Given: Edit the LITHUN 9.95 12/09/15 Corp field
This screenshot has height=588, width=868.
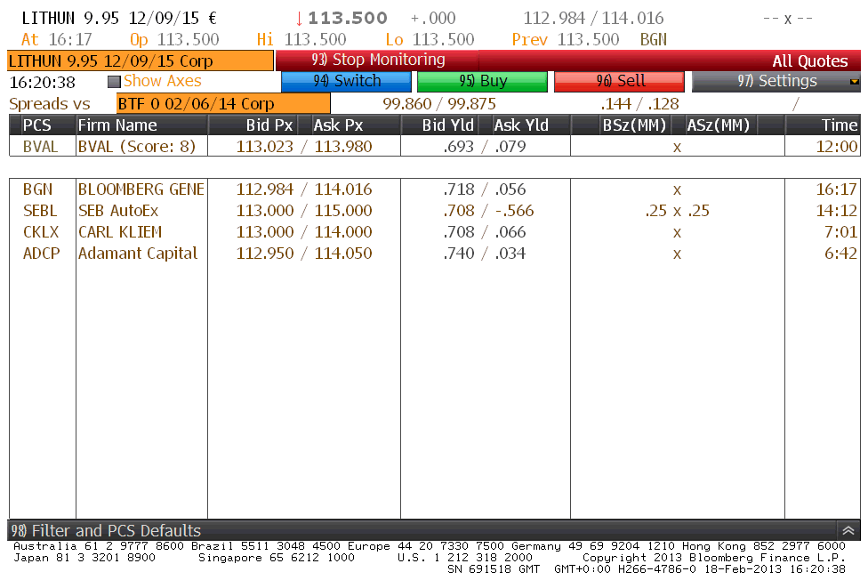Looking at the screenshot, I should click(x=140, y=60).
